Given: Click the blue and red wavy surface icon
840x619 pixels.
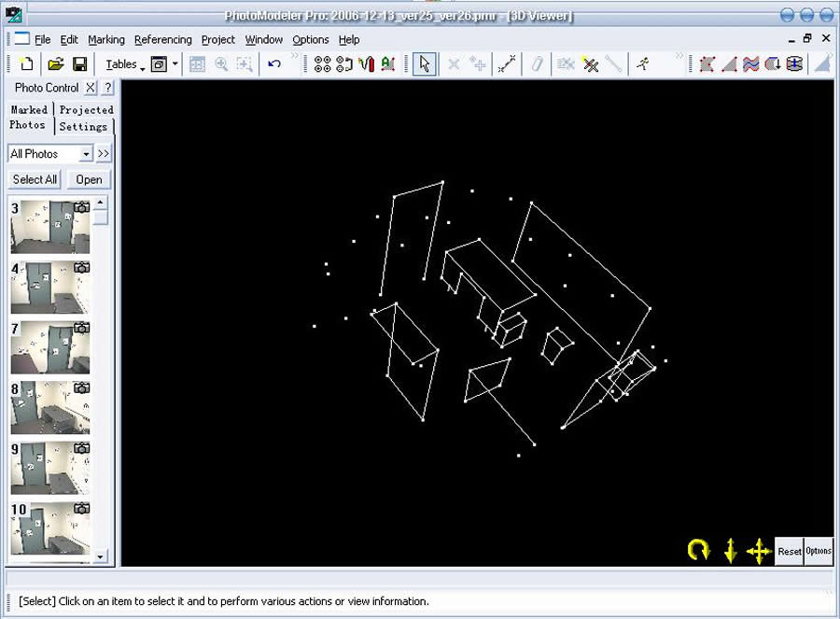Looking at the screenshot, I should pos(751,64).
